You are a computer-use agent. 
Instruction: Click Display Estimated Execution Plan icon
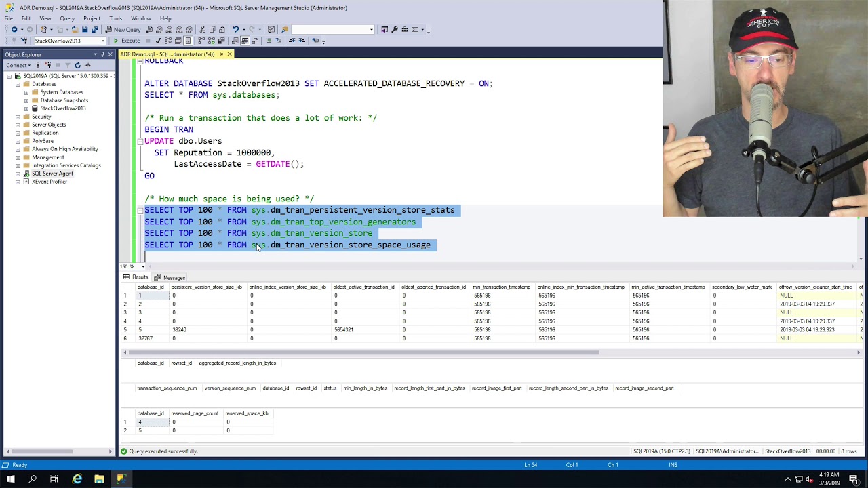[167, 41]
